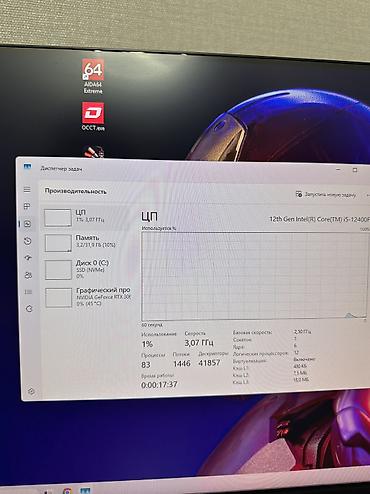Click the Базовая скорость label
Viewport: 370px width, 494px height.
[x=252, y=332]
